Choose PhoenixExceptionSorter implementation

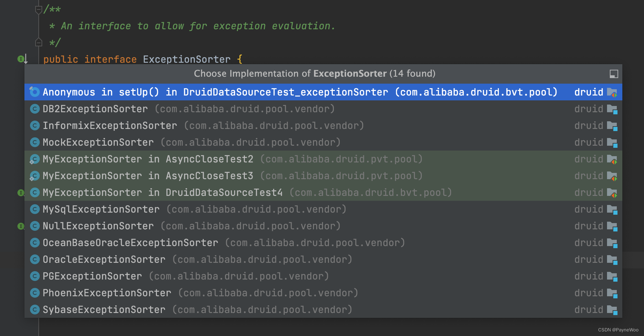coord(323,293)
